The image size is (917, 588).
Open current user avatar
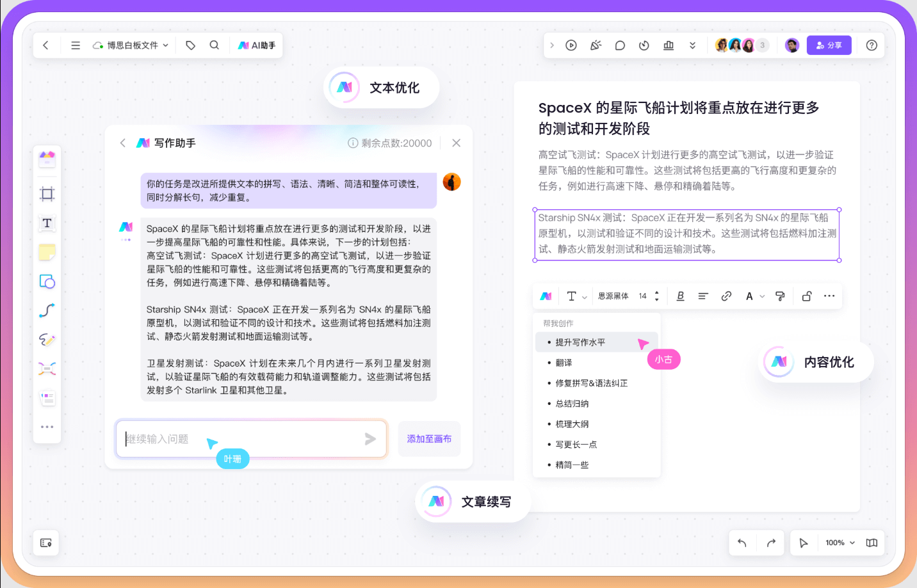click(x=792, y=45)
